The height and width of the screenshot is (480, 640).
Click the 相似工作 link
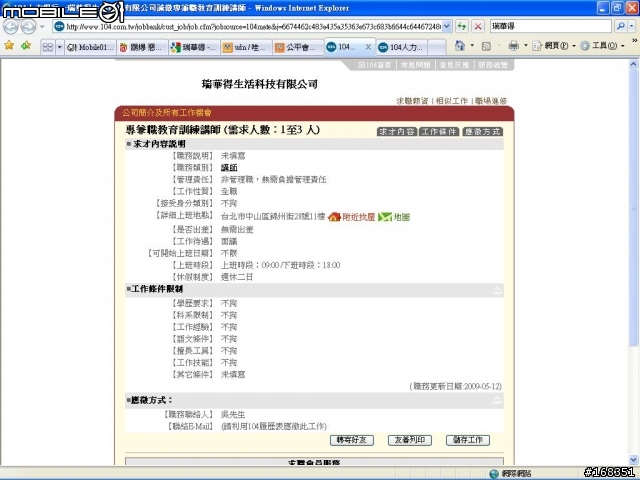point(451,101)
